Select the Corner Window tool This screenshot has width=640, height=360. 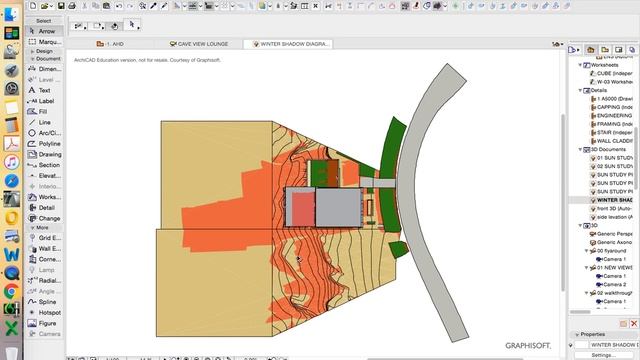(44, 259)
